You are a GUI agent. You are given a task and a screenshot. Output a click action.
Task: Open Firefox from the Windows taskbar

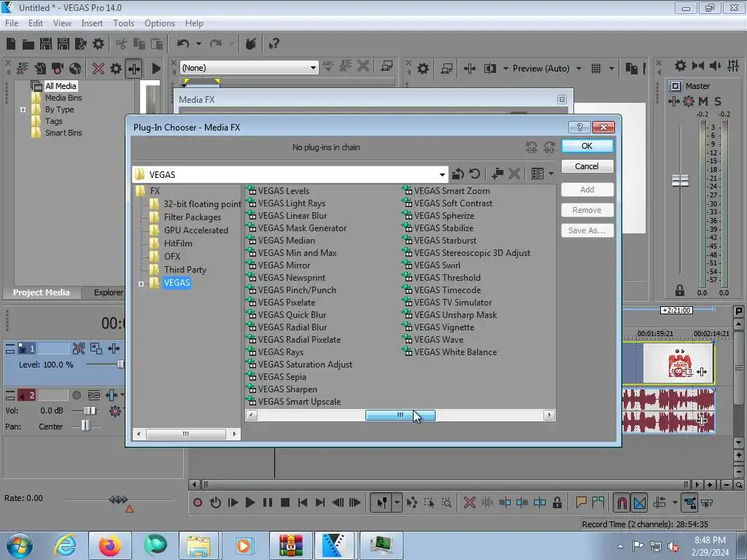click(109, 545)
